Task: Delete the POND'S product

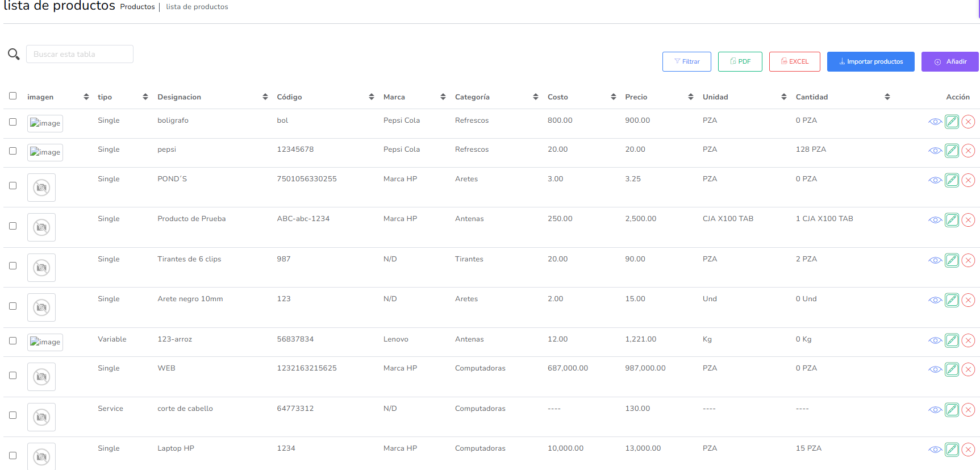Action: click(x=968, y=180)
